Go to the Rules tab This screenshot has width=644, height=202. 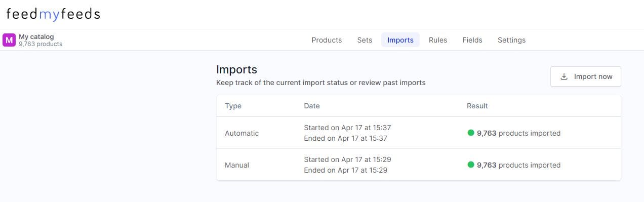[x=438, y=40]
